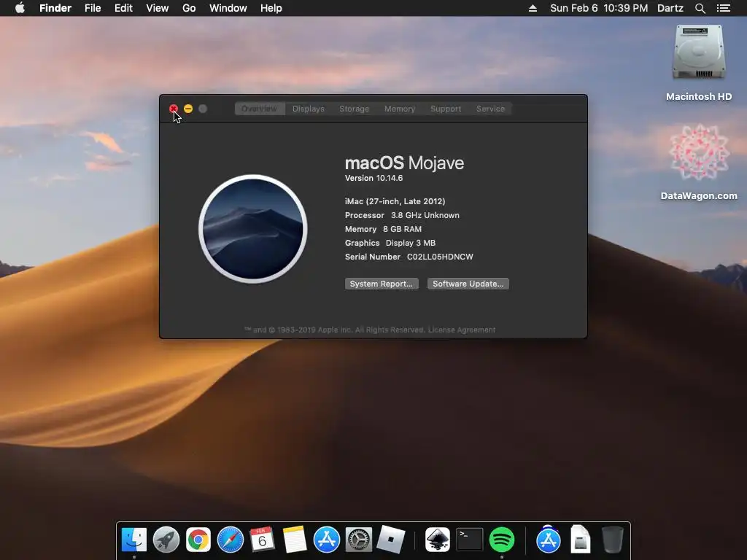Screen dimensions: 747x560
Task: Open App Store icon left of System Preferences
Action: click(327, 540)
